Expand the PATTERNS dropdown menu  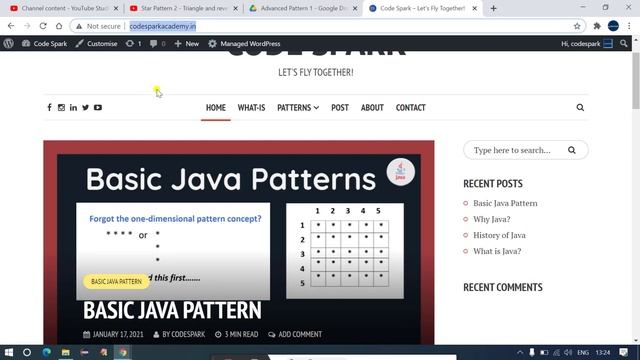tap(298, 107)
